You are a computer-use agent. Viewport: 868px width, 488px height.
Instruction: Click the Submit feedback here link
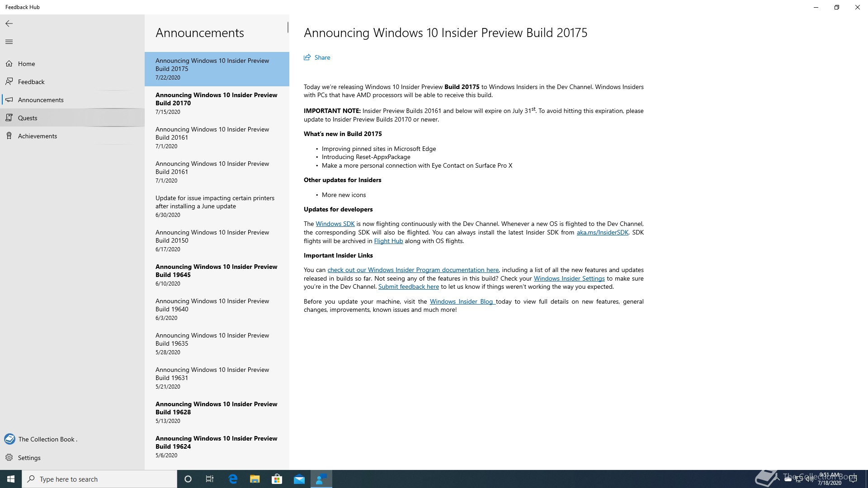click(x=409, y=286)
